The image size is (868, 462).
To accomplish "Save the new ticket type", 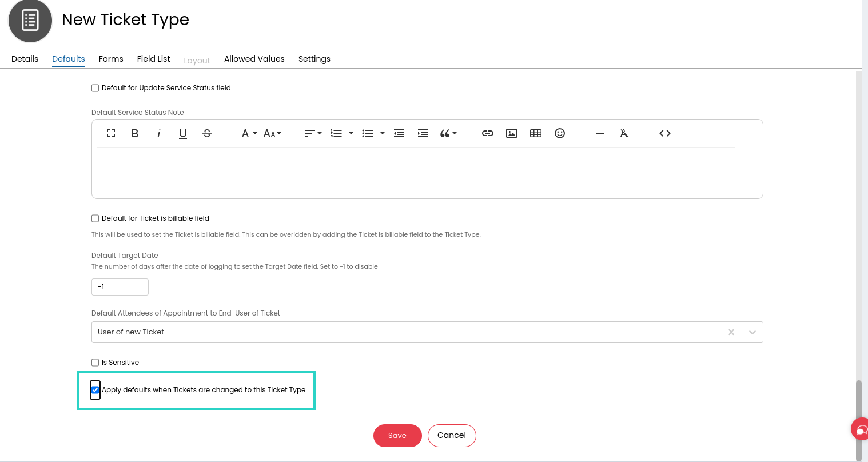I will pyautogui.click(x=397, y=436).
